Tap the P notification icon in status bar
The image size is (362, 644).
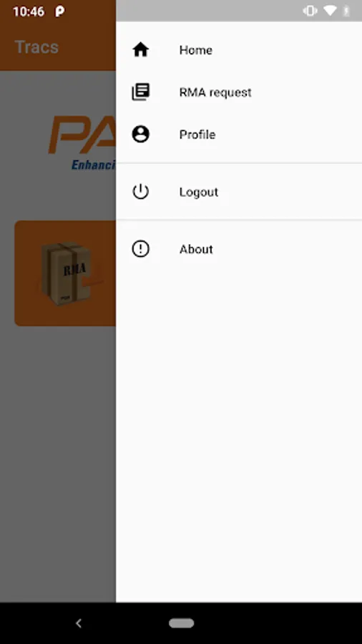(59, 11)
